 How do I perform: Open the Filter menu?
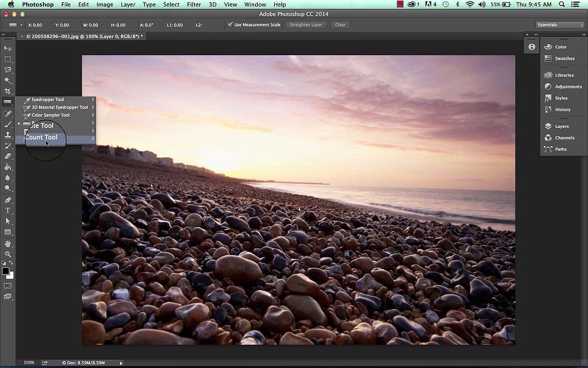tap(194, 5)
